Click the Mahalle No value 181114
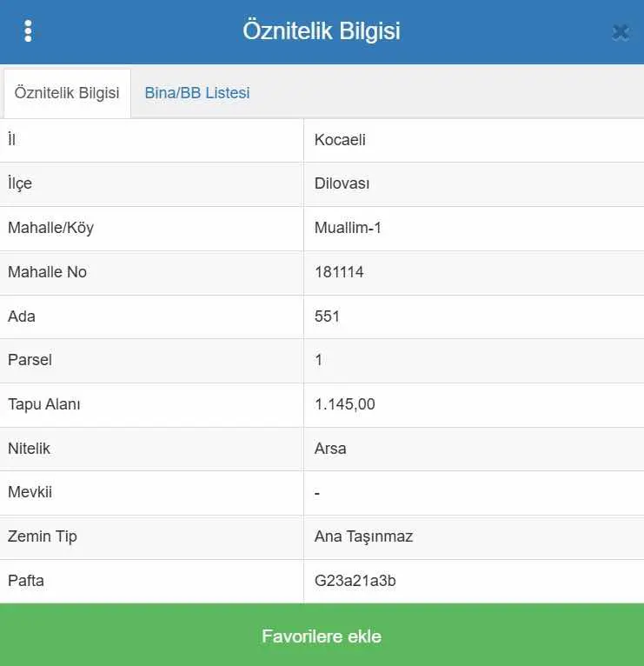Image resolution: width=644 pixels, height=666 pixels. 339,272
